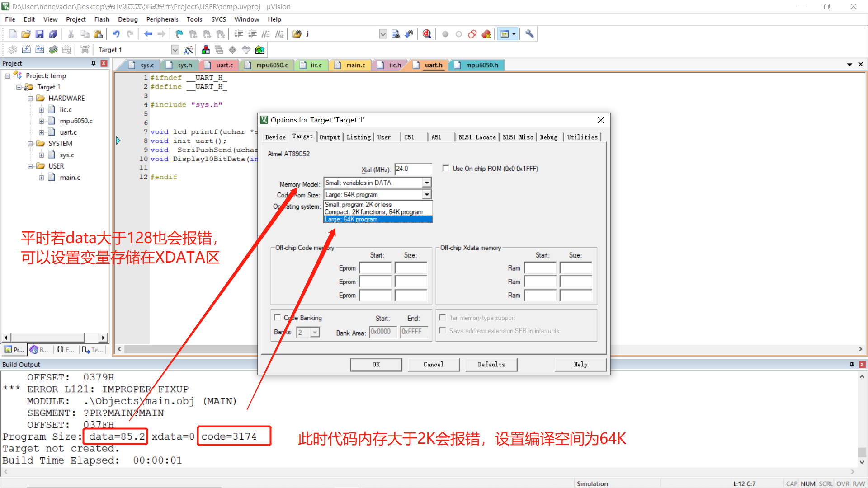Image resolution: width=868 pixels, height=488 pixels.
Task: Switch to the BL51 Locate tab
Action: 477,137
